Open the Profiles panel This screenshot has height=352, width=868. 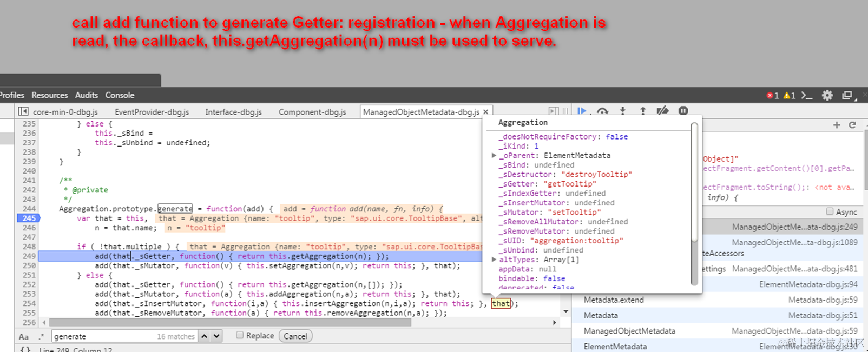pyautogui.click(x=12, y=95)
